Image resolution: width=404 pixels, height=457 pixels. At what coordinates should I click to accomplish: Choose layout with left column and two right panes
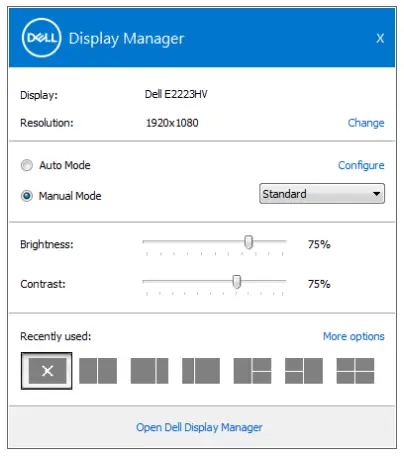[x=252, y=371]
